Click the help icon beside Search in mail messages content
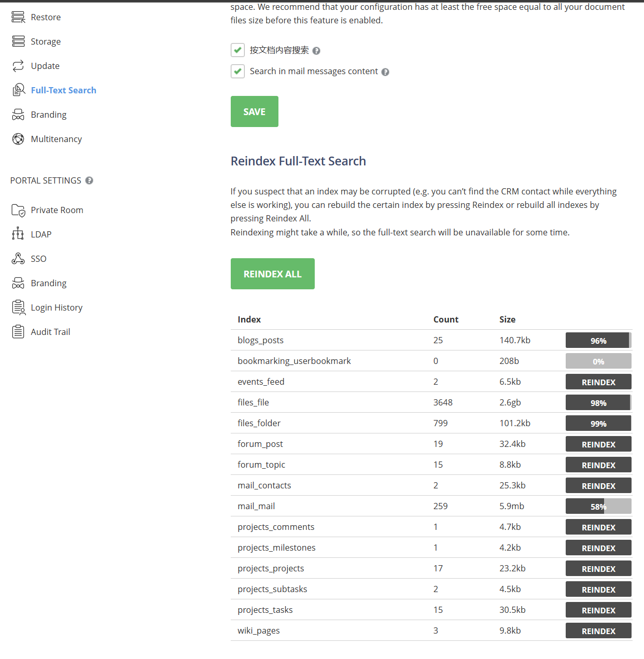This screenshot has height=659, width=644. tap(385, 72)
